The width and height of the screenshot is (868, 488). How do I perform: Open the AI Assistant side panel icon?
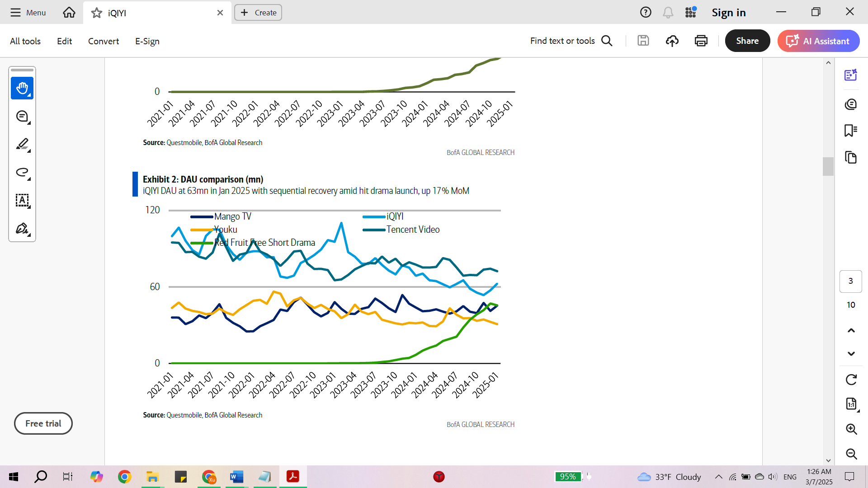(x=851, y=75)
